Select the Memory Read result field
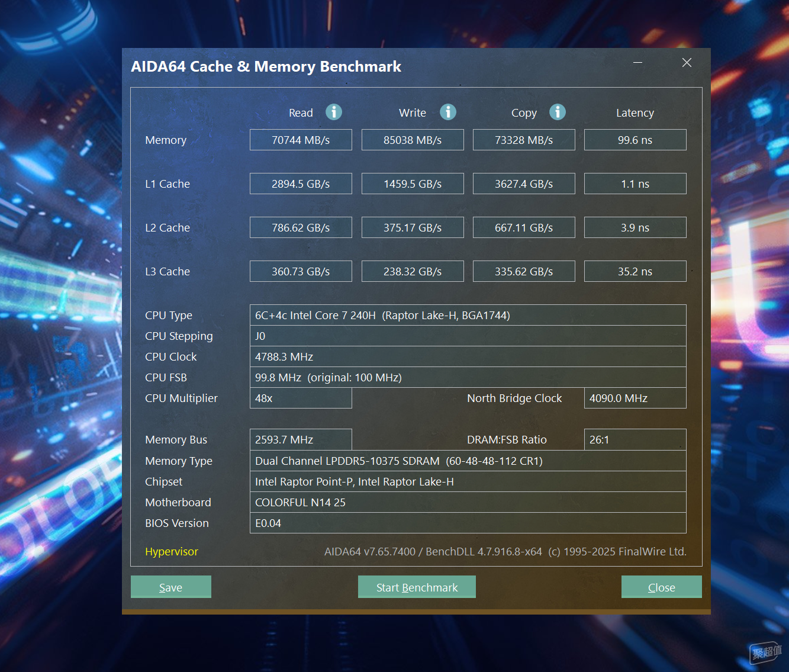 pyautogui.click(x=301, y=140)
